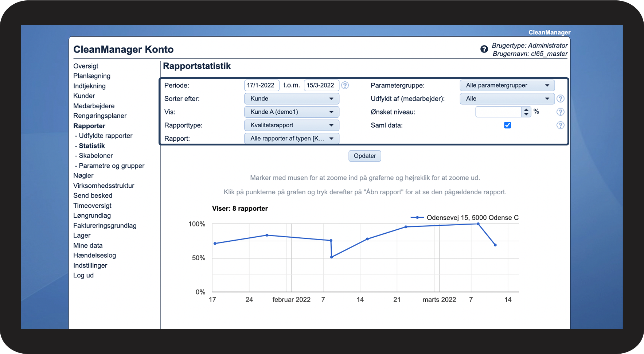This screenshot has height=354, width=644.
Task: Toggle the Saml data checkbox
Action: (507, 125)
